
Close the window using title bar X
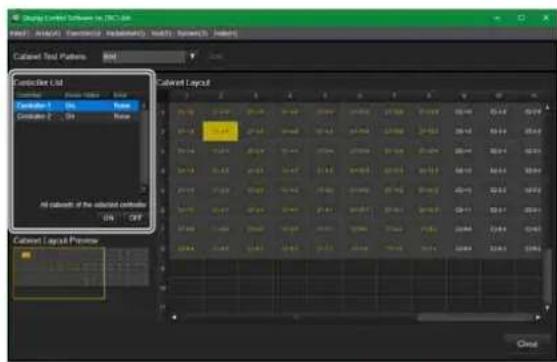point(546,18)
